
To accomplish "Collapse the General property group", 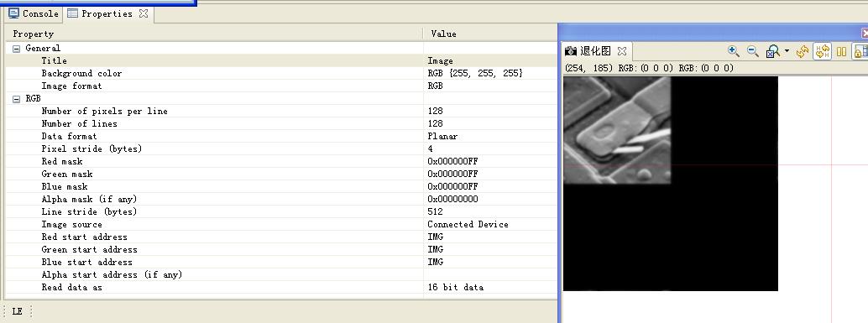I will (x=17, y=48).
